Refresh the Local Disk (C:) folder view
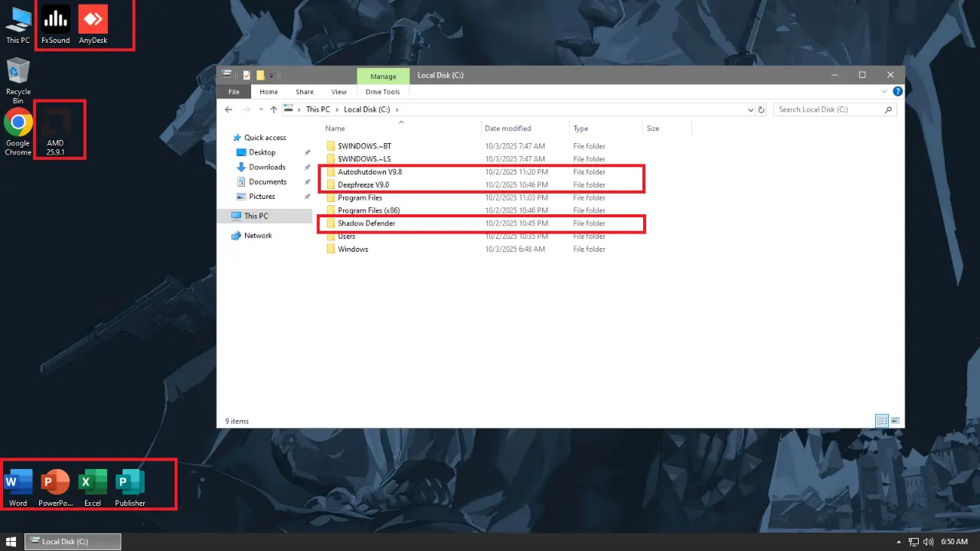The image size is (980, 551). (761, 109)
